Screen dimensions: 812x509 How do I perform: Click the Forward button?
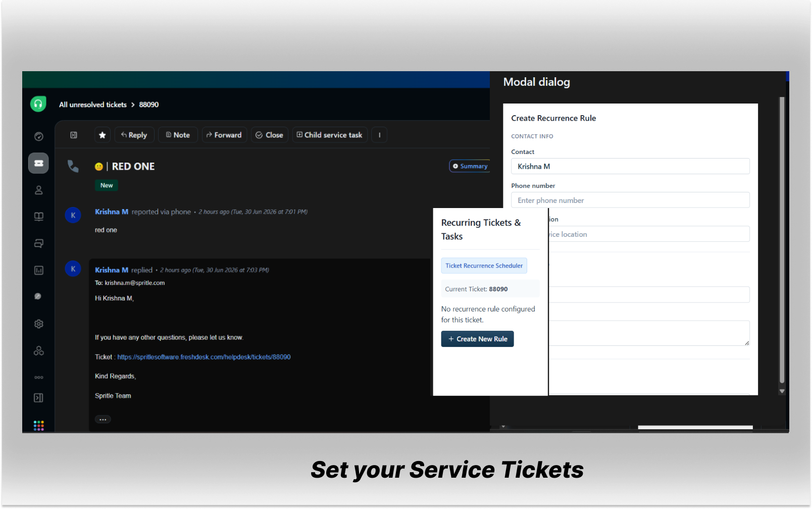pyautogui.click(x=224, y=135)
